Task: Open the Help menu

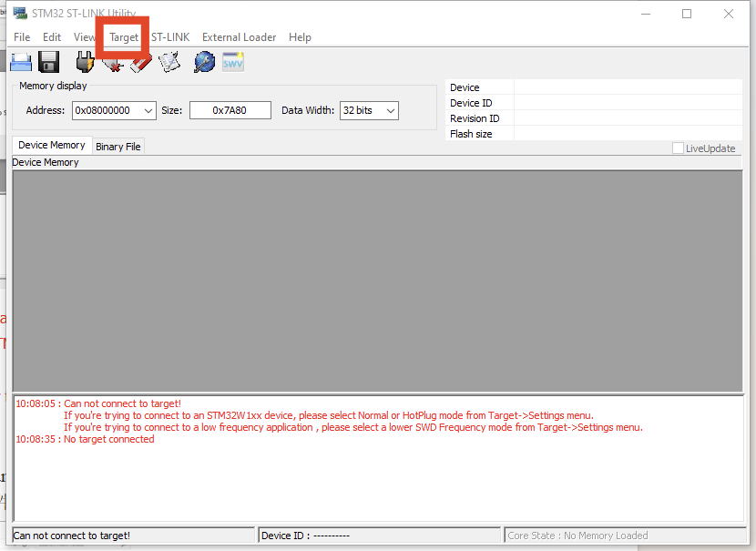Action: pyautogui.click(x=300, y=37)
